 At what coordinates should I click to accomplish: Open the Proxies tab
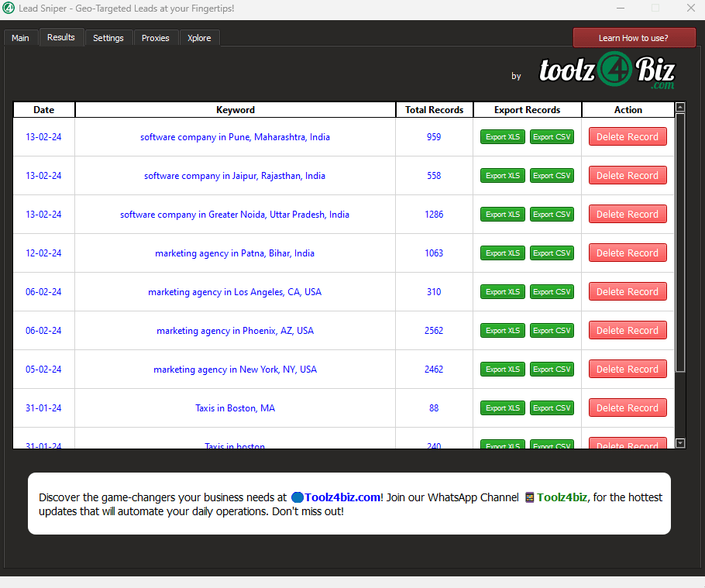pos(155,38)
